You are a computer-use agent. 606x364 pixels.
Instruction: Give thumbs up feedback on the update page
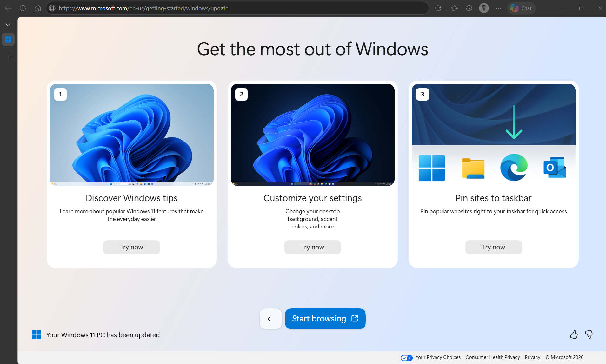tap(574, 334)
